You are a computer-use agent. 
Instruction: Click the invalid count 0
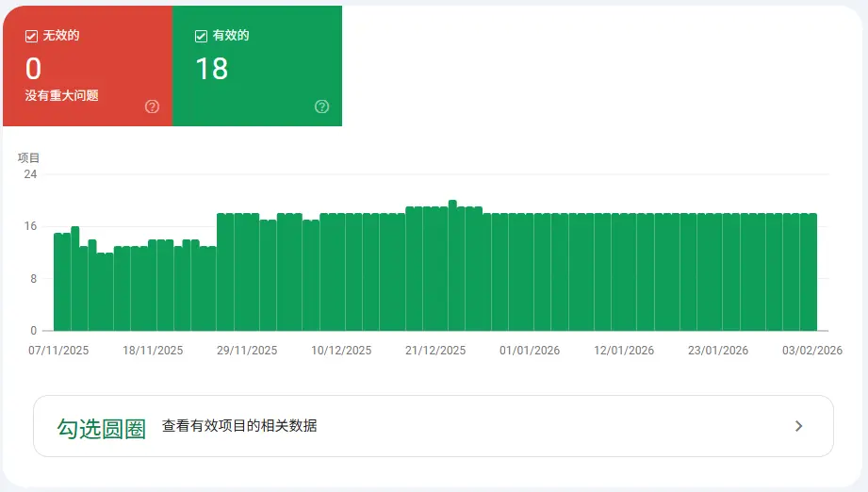click(34, 69)
